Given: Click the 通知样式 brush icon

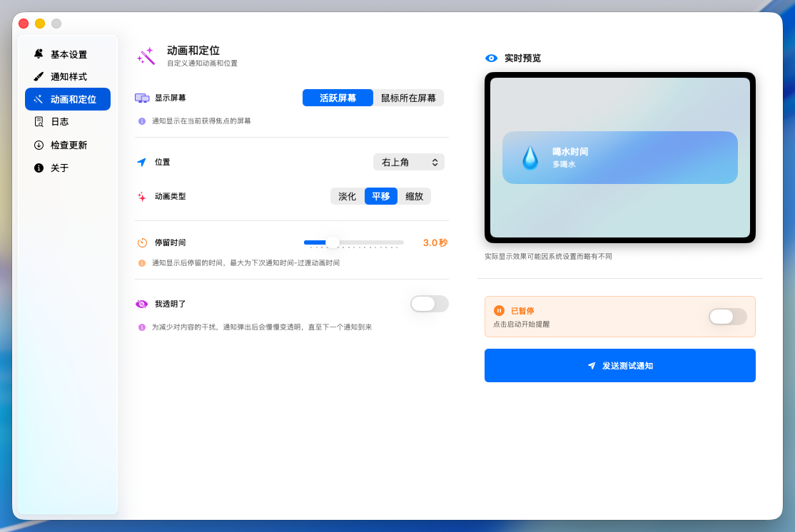Looking at the screenshot, I should click(40, 76).
